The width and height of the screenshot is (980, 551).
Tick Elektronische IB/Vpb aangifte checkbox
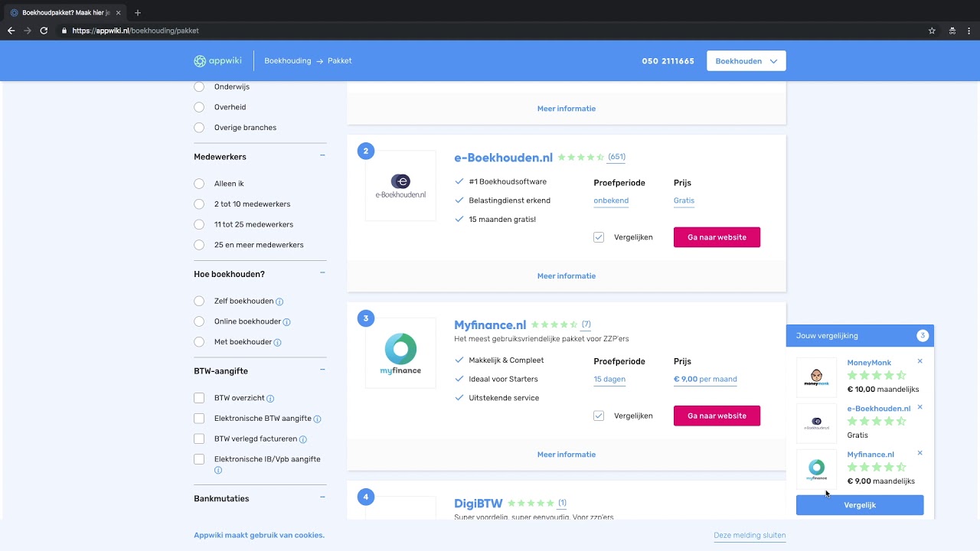(199, 459)
